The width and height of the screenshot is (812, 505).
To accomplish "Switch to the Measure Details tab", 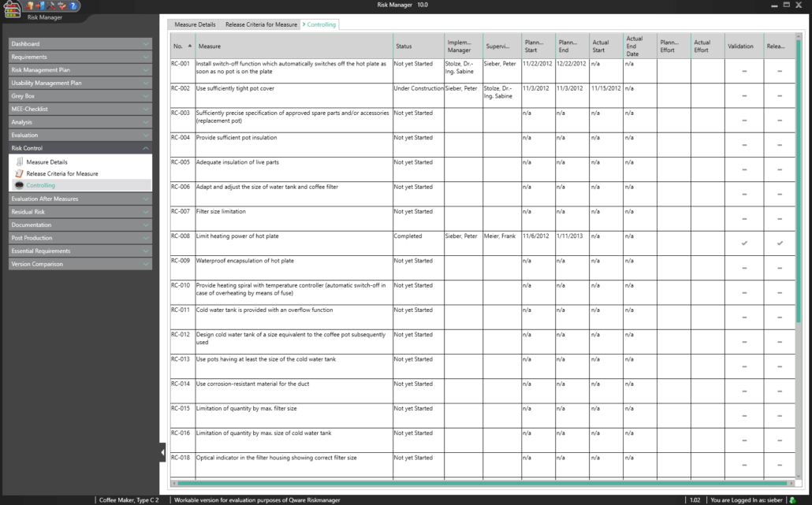I will [195, 24].
